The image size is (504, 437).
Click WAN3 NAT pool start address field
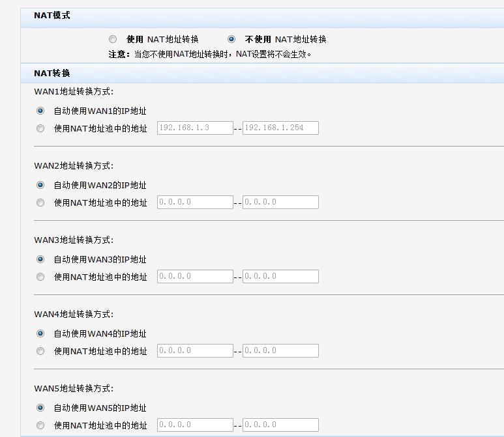tap(195, 276)
